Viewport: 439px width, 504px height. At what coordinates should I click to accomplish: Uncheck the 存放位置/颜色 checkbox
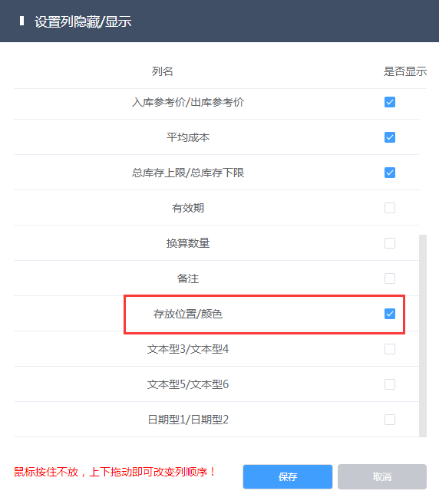click(x=389, y=314)
